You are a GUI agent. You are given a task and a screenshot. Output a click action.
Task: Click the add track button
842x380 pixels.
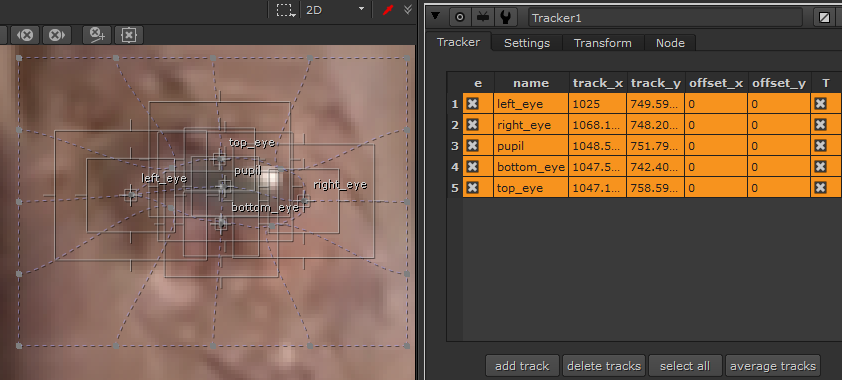(x=522, y=366)
